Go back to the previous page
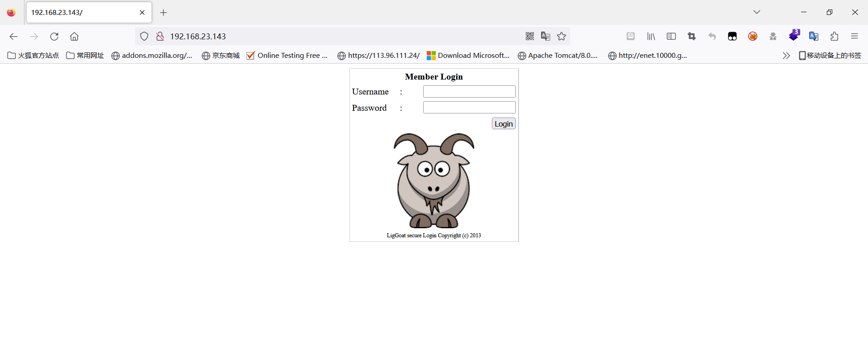868x362 pixels. [14, 37]
